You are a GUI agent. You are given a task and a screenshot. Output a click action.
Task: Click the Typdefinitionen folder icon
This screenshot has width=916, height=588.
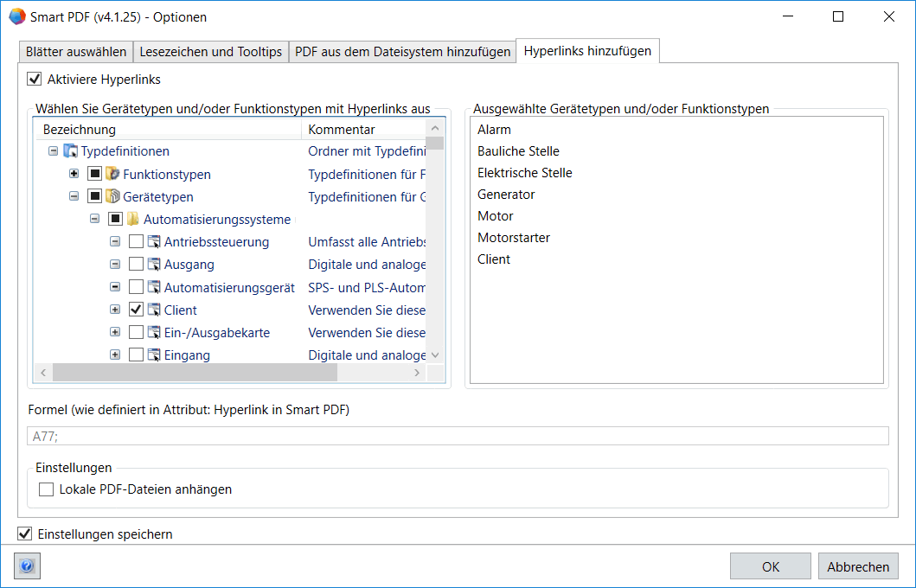point(71,152)
